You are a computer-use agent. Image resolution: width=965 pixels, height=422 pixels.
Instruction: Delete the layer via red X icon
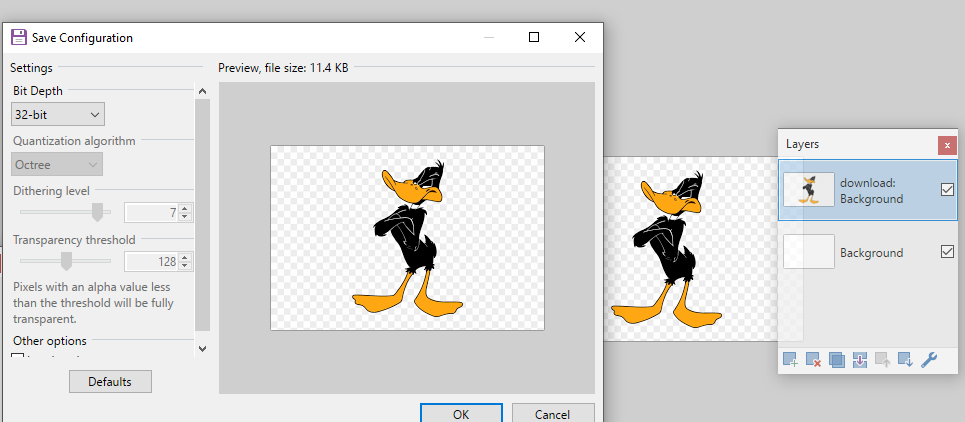814,360
